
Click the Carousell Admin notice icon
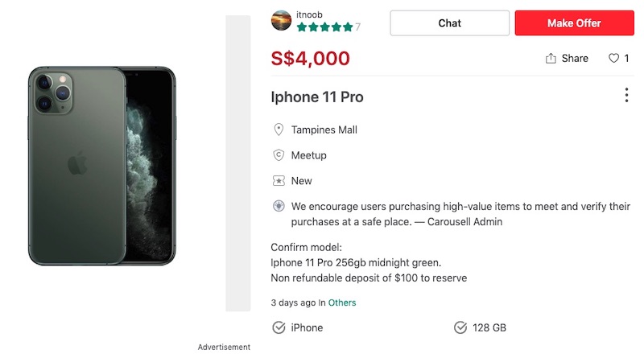[279, 207]
